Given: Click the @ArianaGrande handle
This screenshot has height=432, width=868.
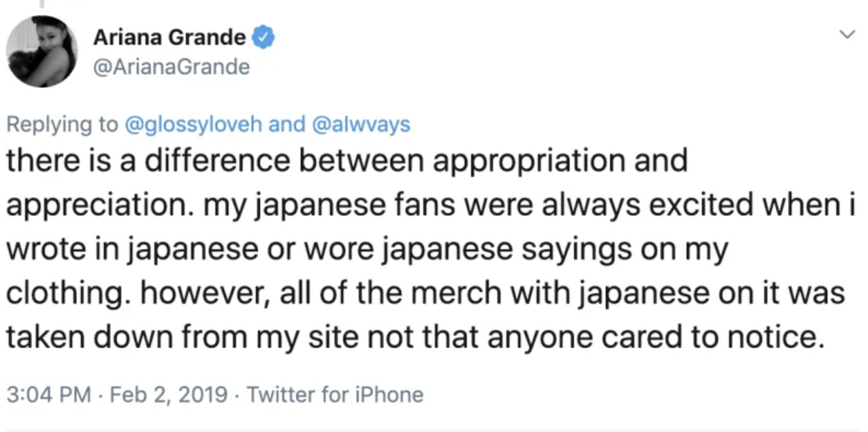Looking at the screenshot, I should 172,67.
